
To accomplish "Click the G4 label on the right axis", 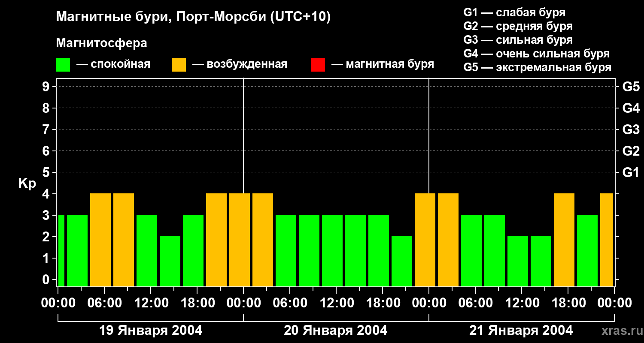I will coord(631,108).
